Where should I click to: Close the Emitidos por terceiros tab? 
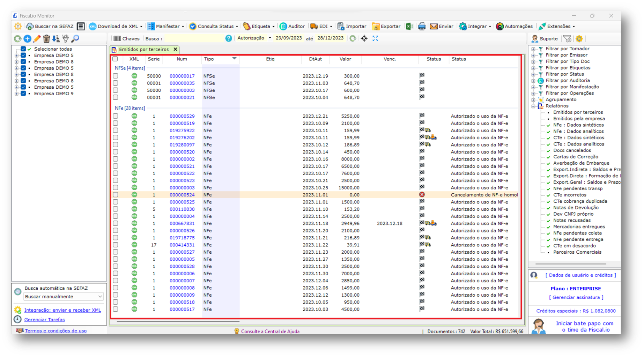176,50
